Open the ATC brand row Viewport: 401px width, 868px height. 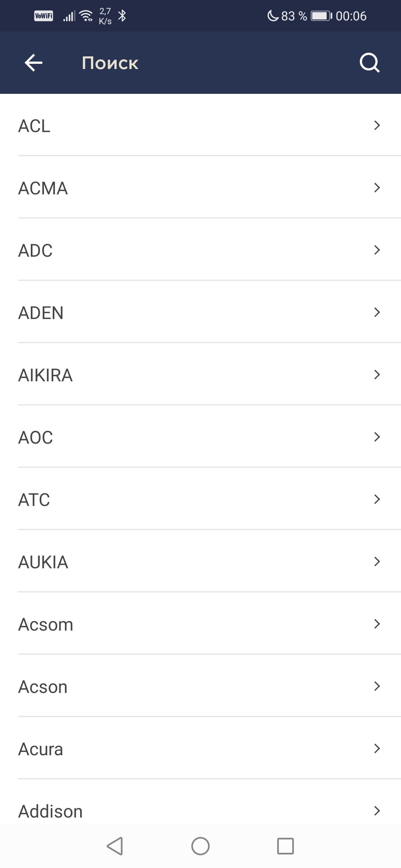click(x=34, y=500)
